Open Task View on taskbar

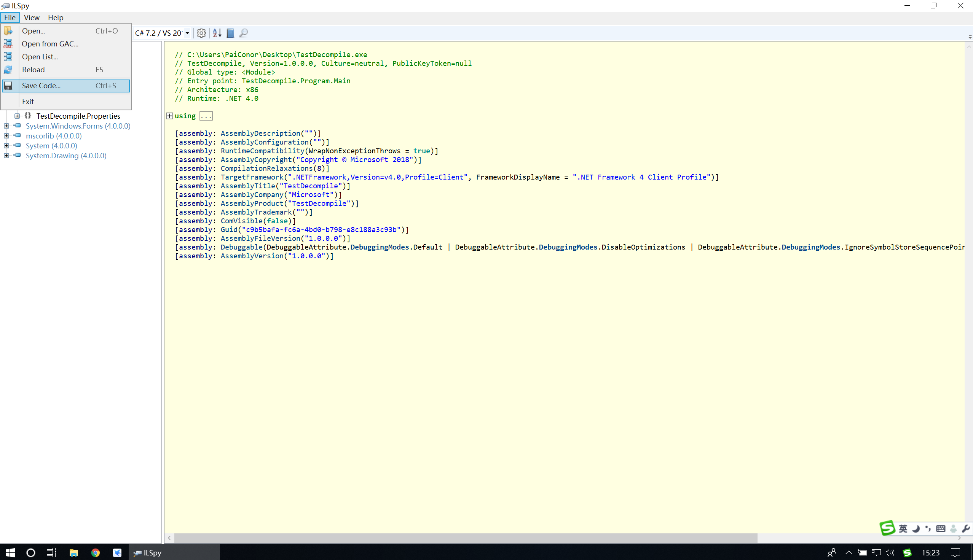51,553
